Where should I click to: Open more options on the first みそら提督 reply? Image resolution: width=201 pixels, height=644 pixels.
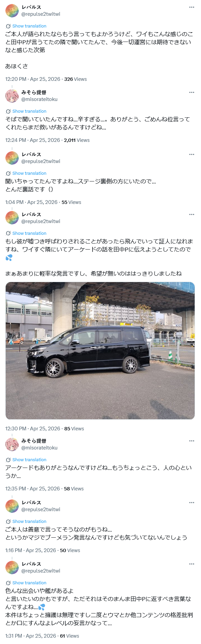(192, 92)
